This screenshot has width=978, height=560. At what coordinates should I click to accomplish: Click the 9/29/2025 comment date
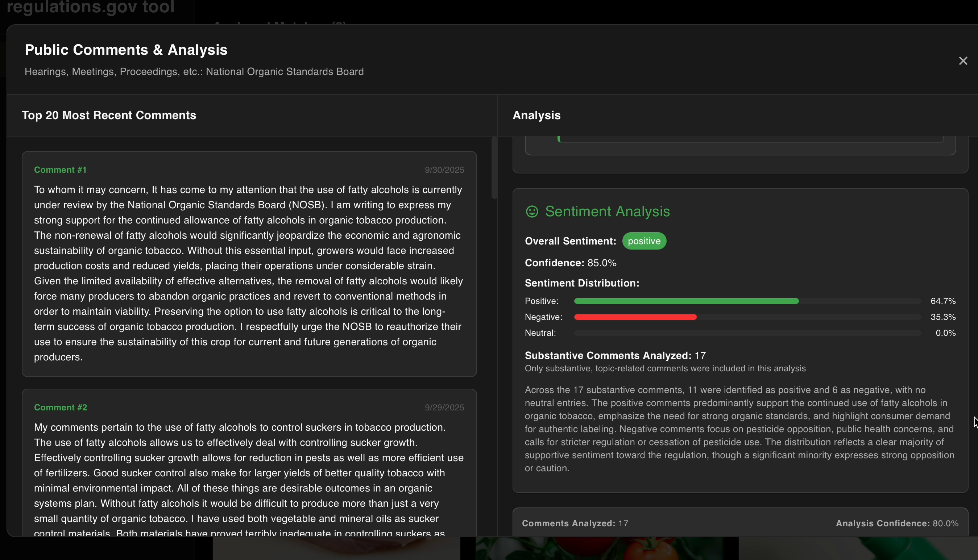pyautogui.click(x=444, y=407)
